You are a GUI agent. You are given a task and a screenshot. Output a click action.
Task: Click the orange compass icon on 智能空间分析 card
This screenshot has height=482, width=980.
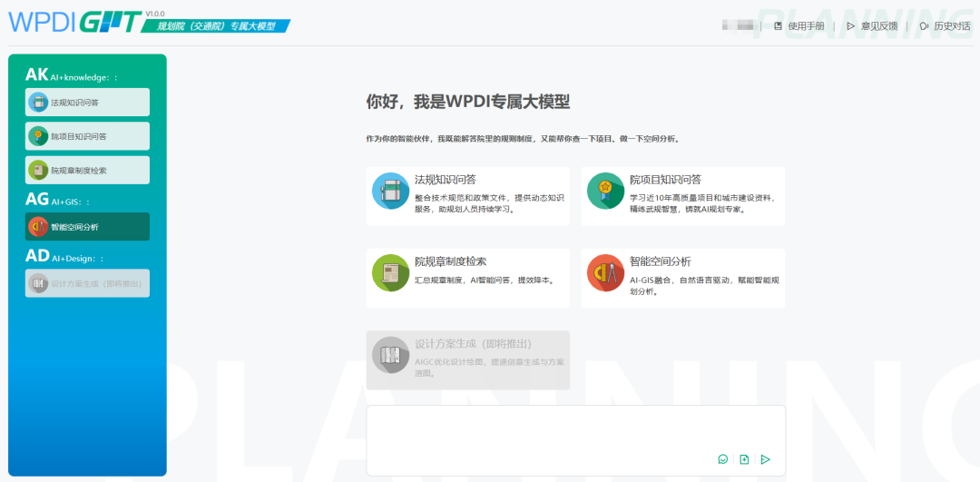pos(605,272)
